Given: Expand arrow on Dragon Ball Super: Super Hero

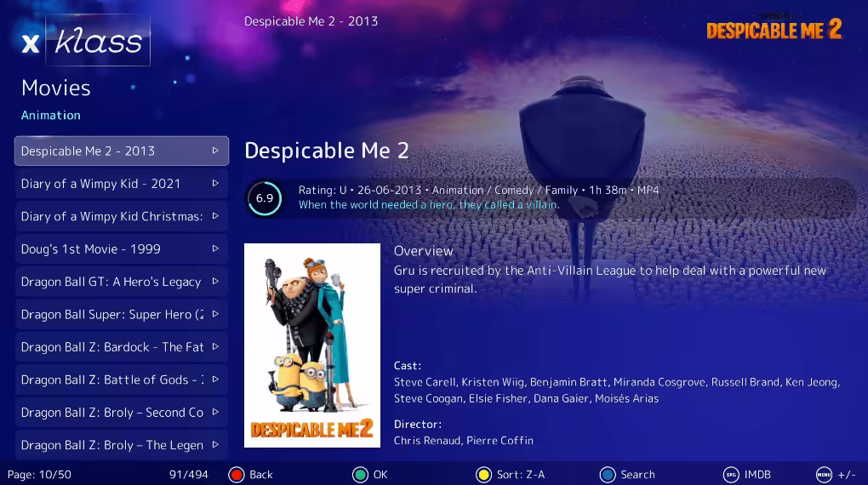Looking at the screenshot, I should point(215,314).
